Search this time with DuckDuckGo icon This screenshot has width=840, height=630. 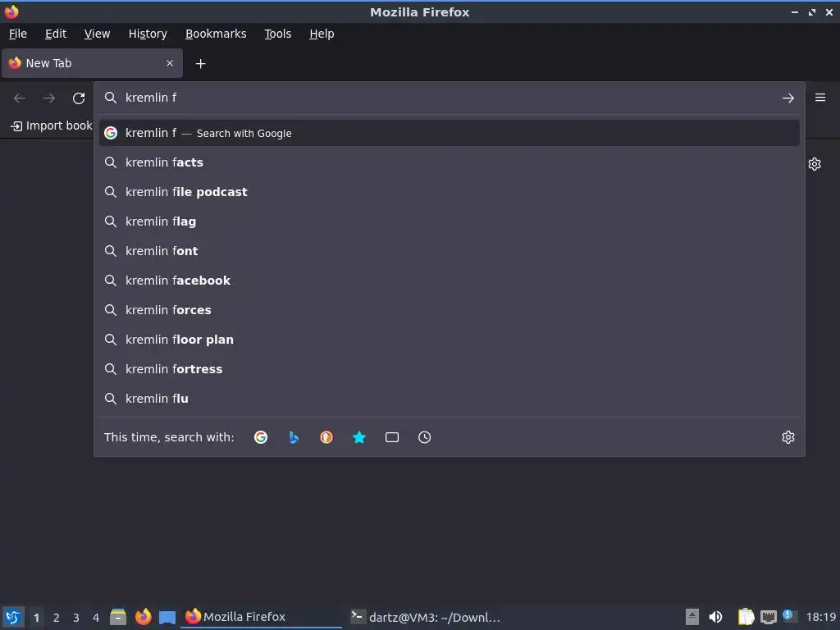coord(326,437)
